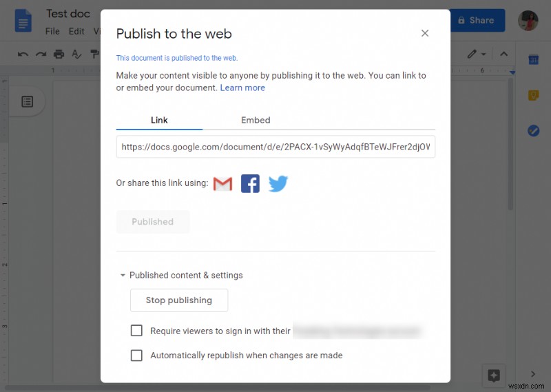Viewport: 551px width, 392px height.
Task: Click the undo arrow in toolbar
Action: coord(23,54)
